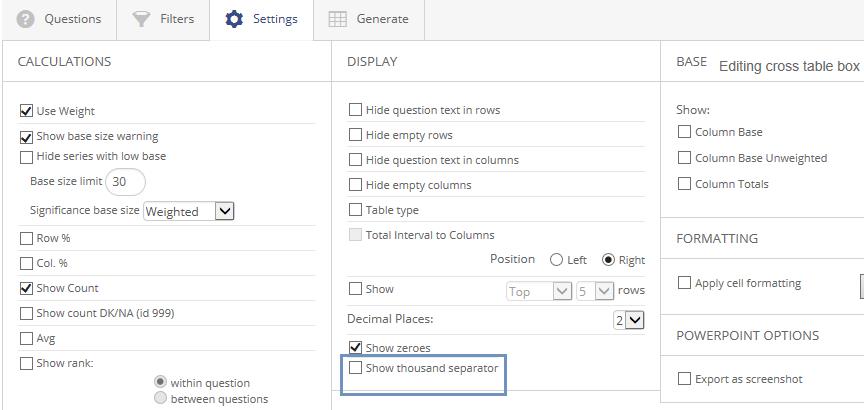Click the Base size limit field
This screenshot has height=410, width=864.
click(125, 182)
